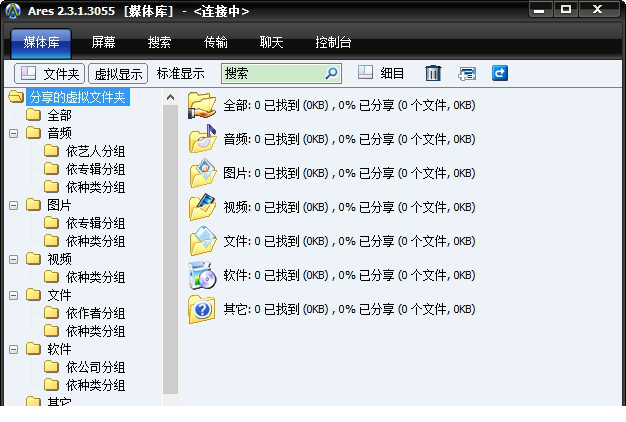This screenshot has width=626, height=422.
Task: Click the 视频 video folder icon in list
Action: pyautogui.click(x=202, y=207)
